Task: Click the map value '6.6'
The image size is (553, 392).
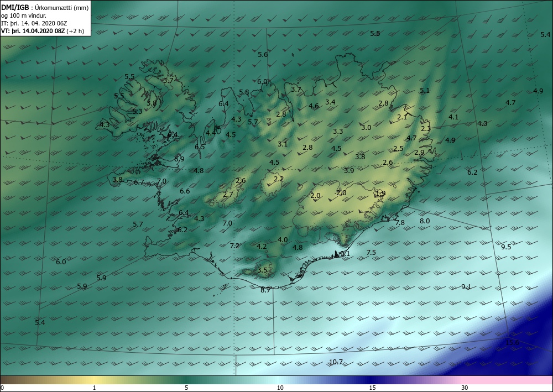Action: click(185, 191)
